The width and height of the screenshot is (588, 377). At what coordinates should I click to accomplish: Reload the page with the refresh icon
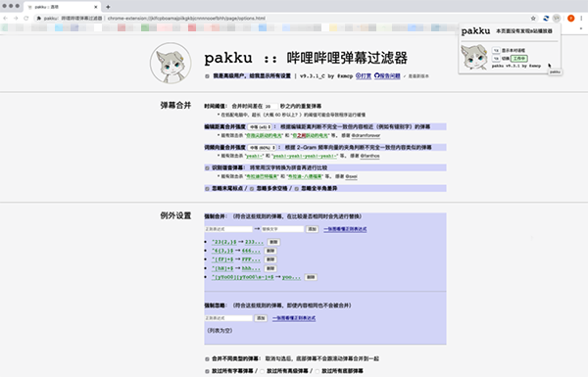[25, 18]
